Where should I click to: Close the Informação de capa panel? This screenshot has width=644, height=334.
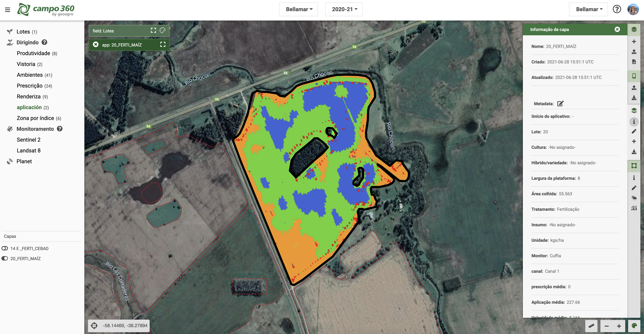pos(617,30)
